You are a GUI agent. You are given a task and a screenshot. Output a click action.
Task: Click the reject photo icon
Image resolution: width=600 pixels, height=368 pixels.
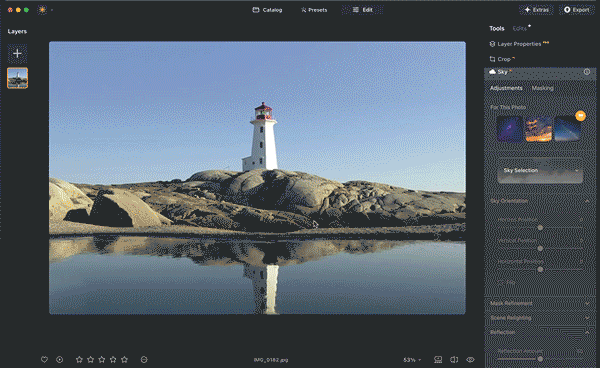click(x=144, y=360)
